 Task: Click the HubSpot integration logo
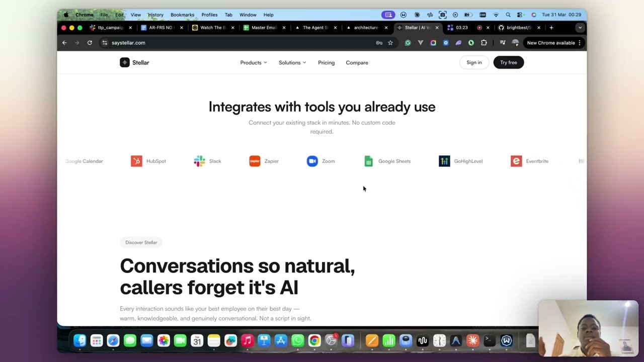pyautogui.click(x=136, y=161)
